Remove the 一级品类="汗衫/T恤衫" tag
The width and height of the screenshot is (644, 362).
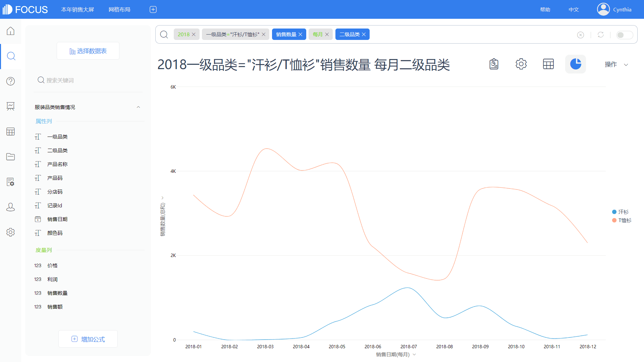click(x=264, y=35)
